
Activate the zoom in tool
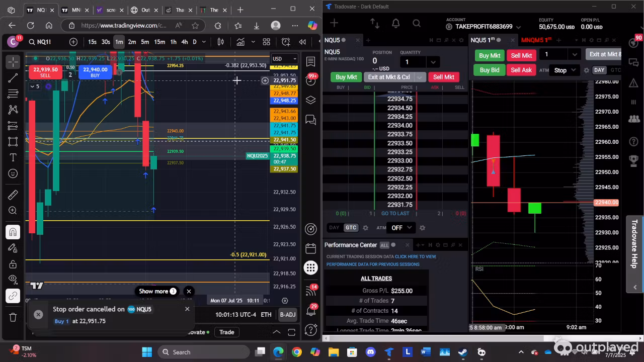point(13,211)
